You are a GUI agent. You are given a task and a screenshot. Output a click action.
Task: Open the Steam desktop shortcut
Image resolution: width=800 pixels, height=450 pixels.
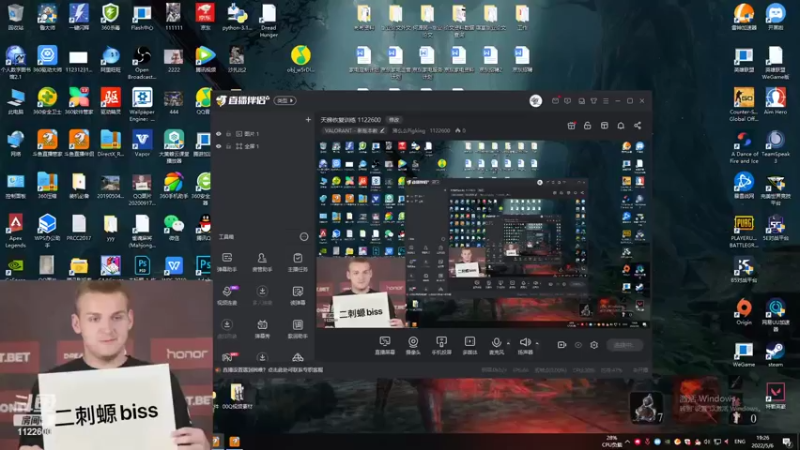pyautogui.click(x=776, y=354)
